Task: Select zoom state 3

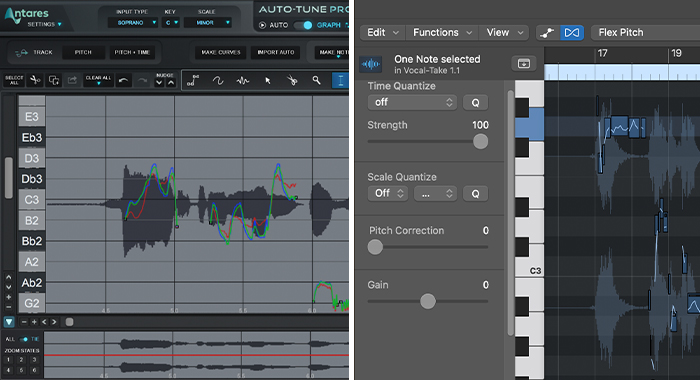Action: click(x=34, y=359)
